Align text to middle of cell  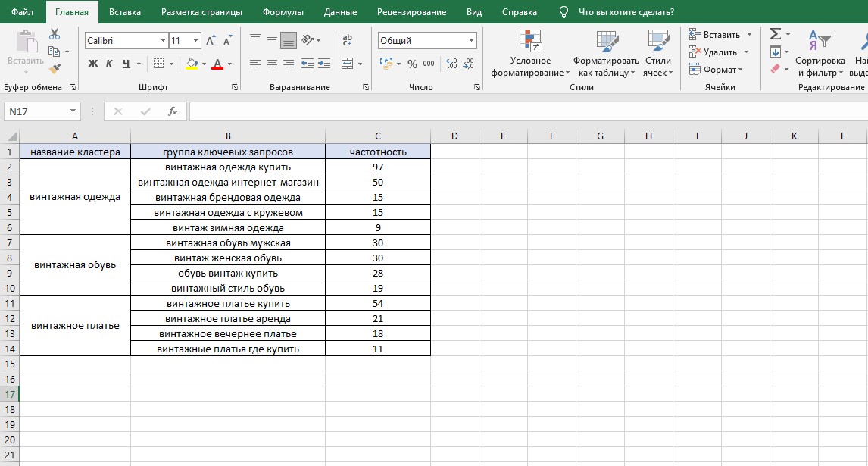click(272, 40)
